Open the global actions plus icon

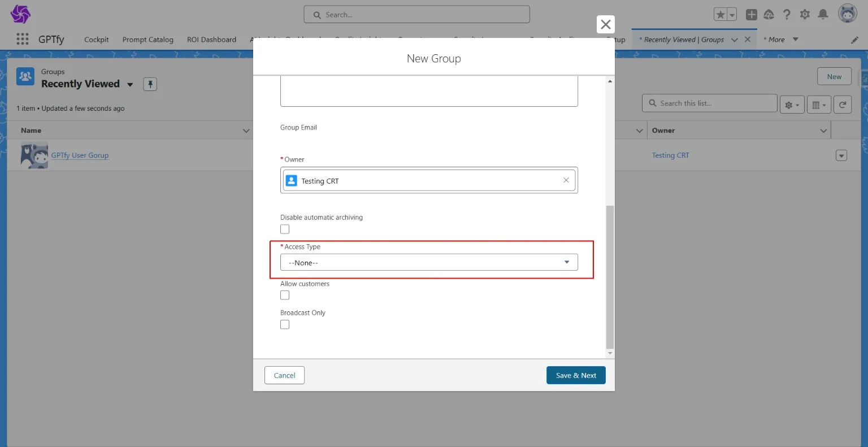(751, 15)
